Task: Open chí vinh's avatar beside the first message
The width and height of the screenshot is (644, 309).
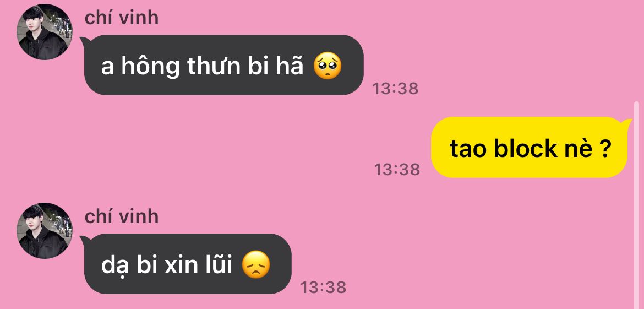Action: coord(45,32)
